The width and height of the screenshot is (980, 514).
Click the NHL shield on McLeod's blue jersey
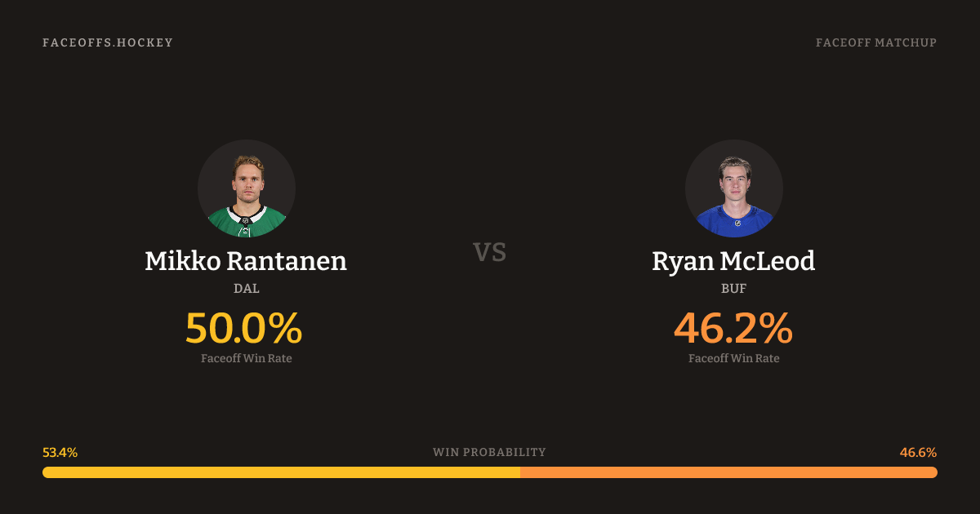click(x=737, y=223)
